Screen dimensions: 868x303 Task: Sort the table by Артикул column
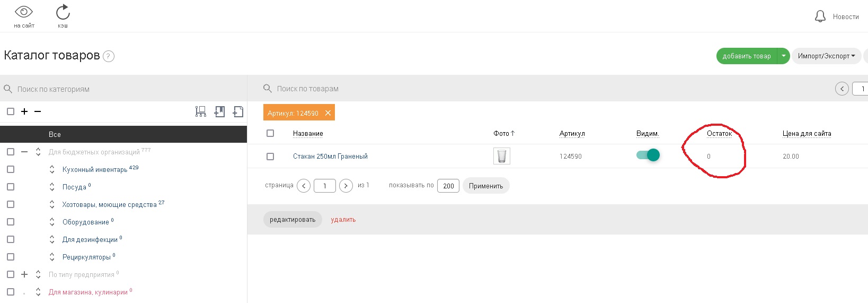click(572, 133)
